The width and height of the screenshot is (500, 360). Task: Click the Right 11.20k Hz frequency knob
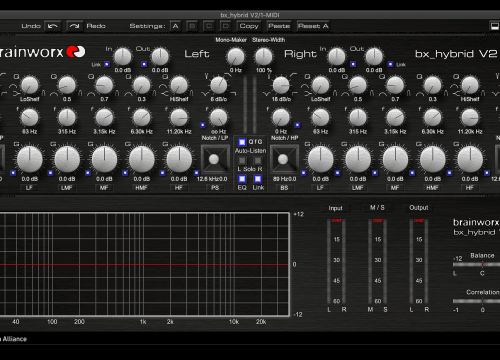(470, 118)
